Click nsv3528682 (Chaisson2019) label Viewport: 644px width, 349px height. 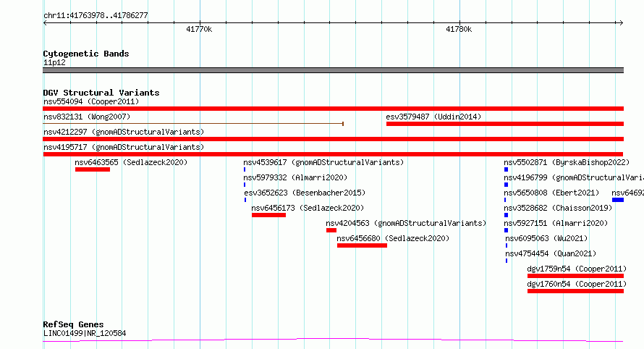point(558,208)
